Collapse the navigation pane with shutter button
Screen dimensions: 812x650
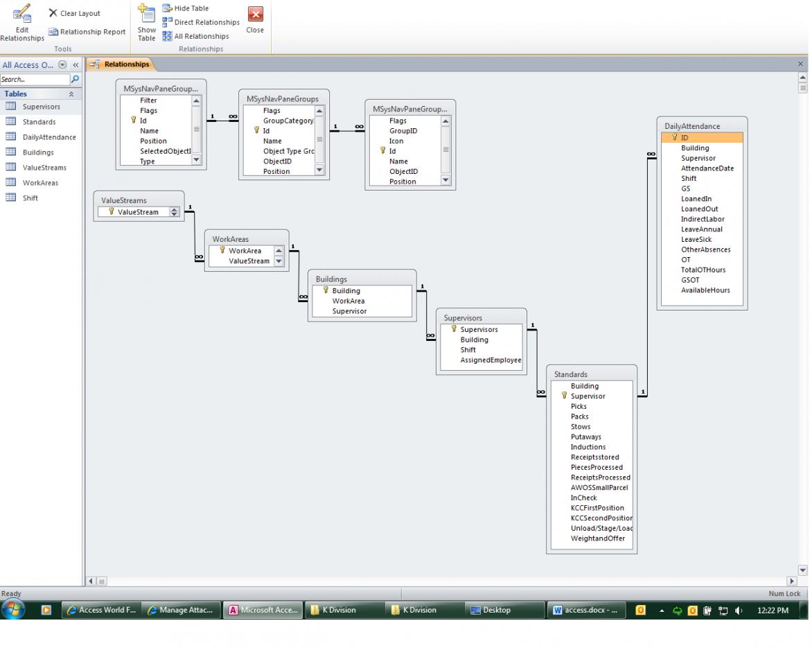tap(76, 65)
